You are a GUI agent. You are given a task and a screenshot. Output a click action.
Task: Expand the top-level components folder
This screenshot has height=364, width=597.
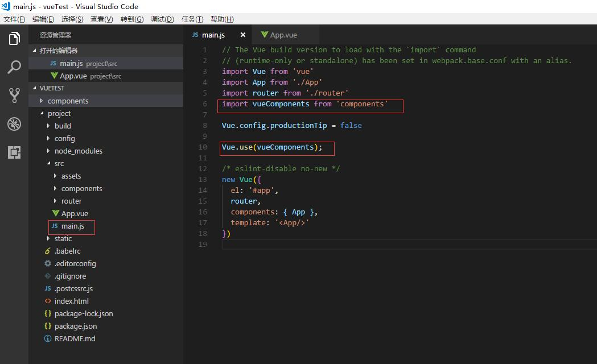[x=106, y=101]
